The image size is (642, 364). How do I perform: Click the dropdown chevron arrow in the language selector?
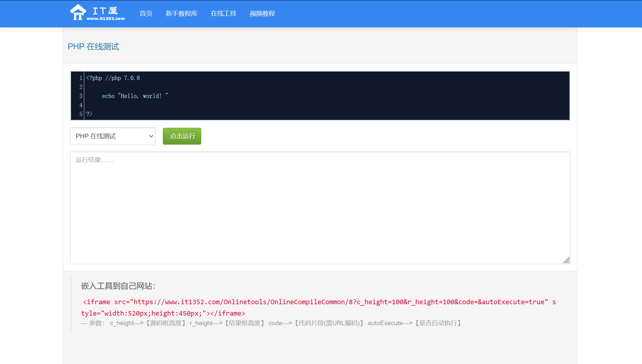[x=151, y=136]
